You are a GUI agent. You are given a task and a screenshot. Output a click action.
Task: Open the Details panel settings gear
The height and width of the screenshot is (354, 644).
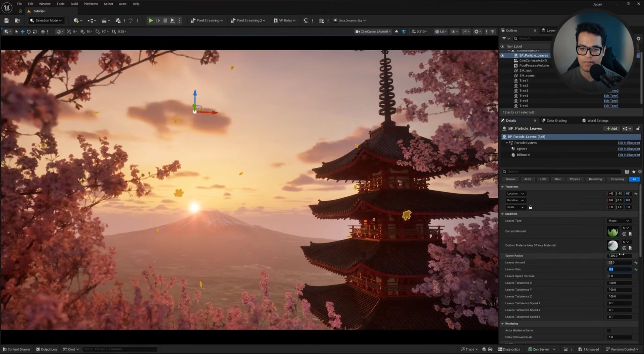[x=640, y=172]
